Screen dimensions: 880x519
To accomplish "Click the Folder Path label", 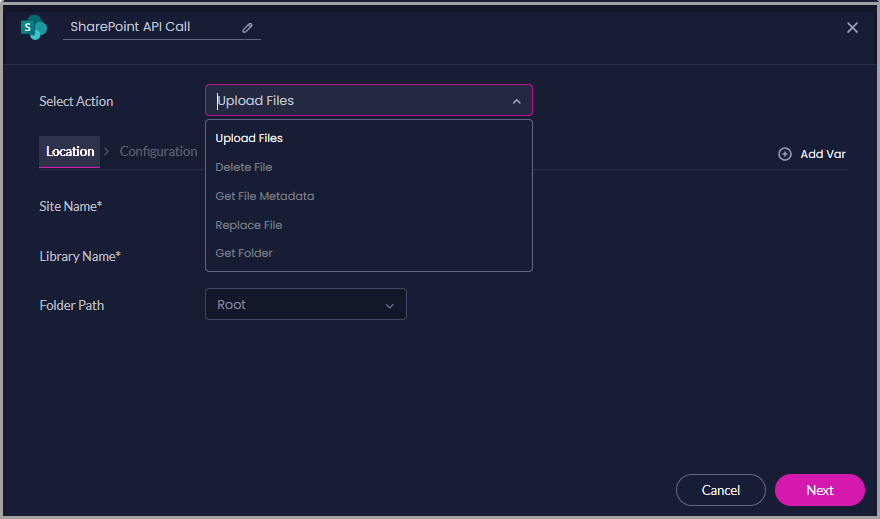I will [x=72, y=305].
